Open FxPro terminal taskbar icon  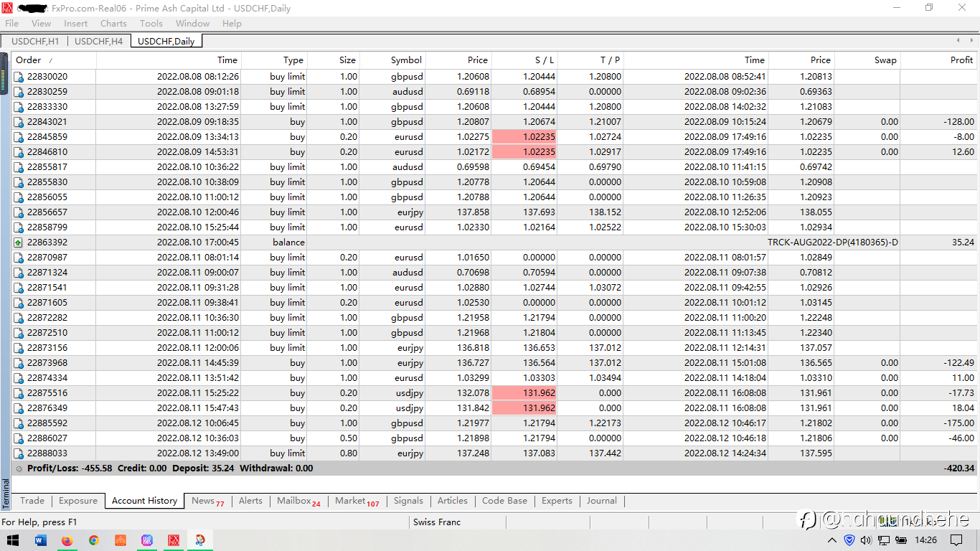point(174,540)
